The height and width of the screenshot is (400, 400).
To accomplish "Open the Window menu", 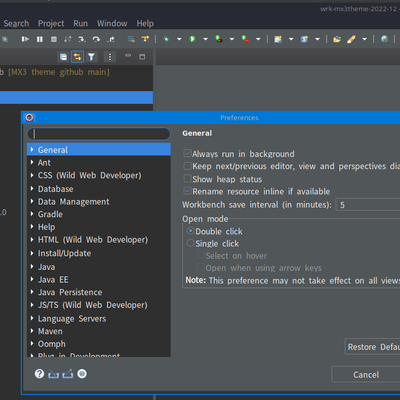I will [x=112, y=24].
